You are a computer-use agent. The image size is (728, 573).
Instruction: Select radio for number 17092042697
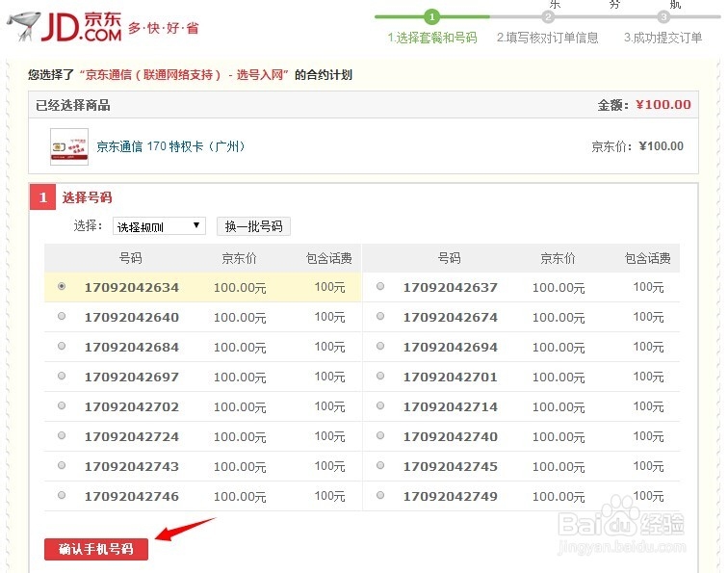[x=62, y=376]
